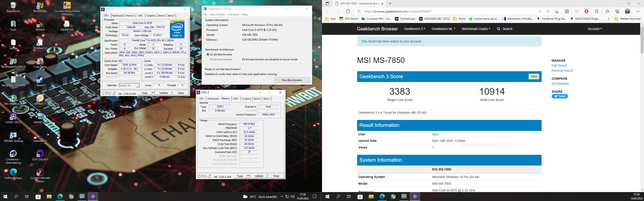Open 3DMark 11 desktop shortcut
The width and height of the screenshot is (644, 201).
(x=40, y=100)
